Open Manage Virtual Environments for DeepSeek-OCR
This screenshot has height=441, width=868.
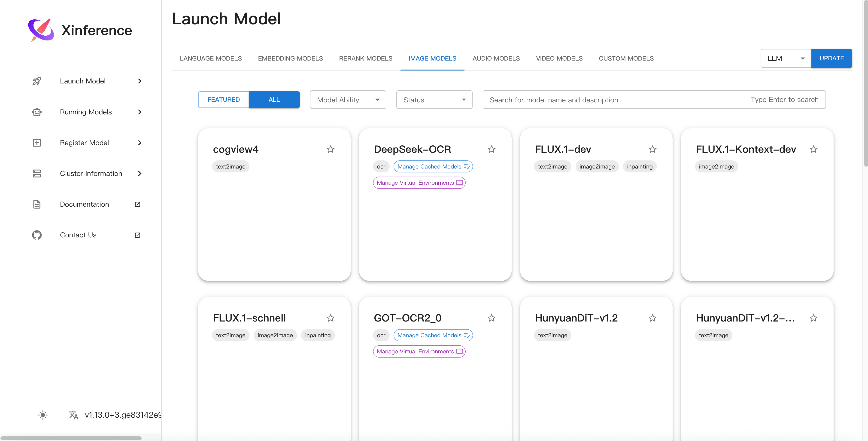419,183
